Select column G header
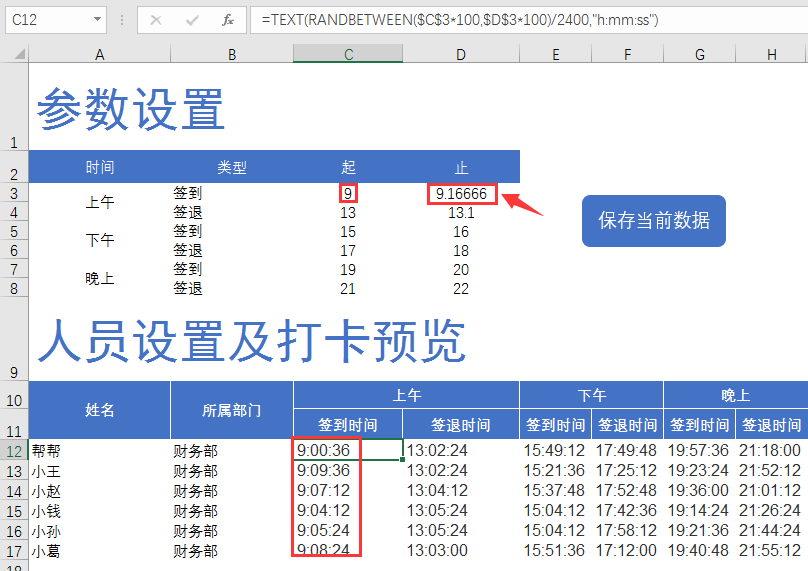Image resolution: width=808 pixels, height=571 pixels. (x=699, y=54)
